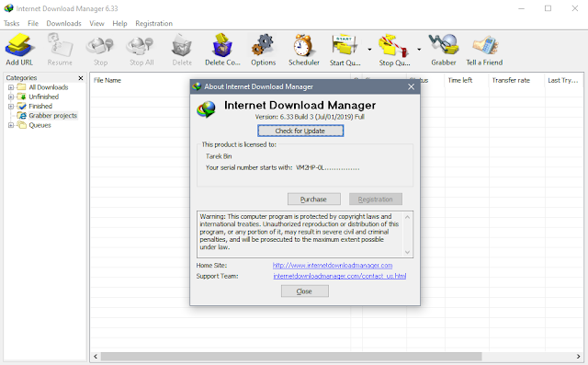Expand the All Downloads tree node

click(11, 87)
